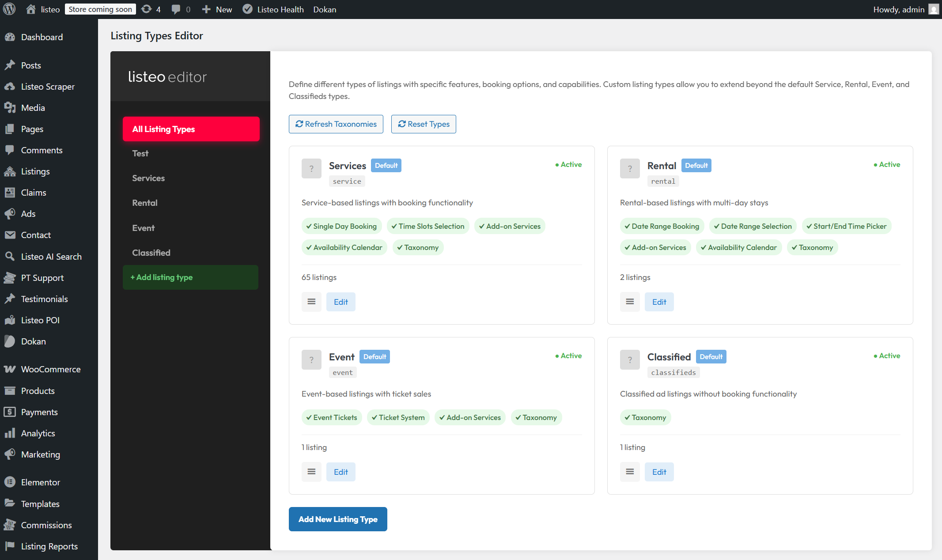Click the Refresh Taxonomies button
The height and width of the screenshot is (560, 942).
point(336,124)
